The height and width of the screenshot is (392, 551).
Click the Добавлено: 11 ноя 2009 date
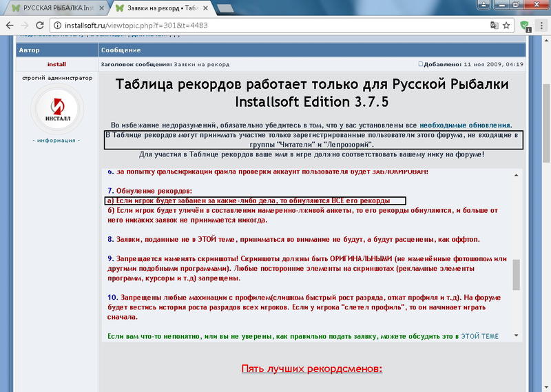click(473, 64)
